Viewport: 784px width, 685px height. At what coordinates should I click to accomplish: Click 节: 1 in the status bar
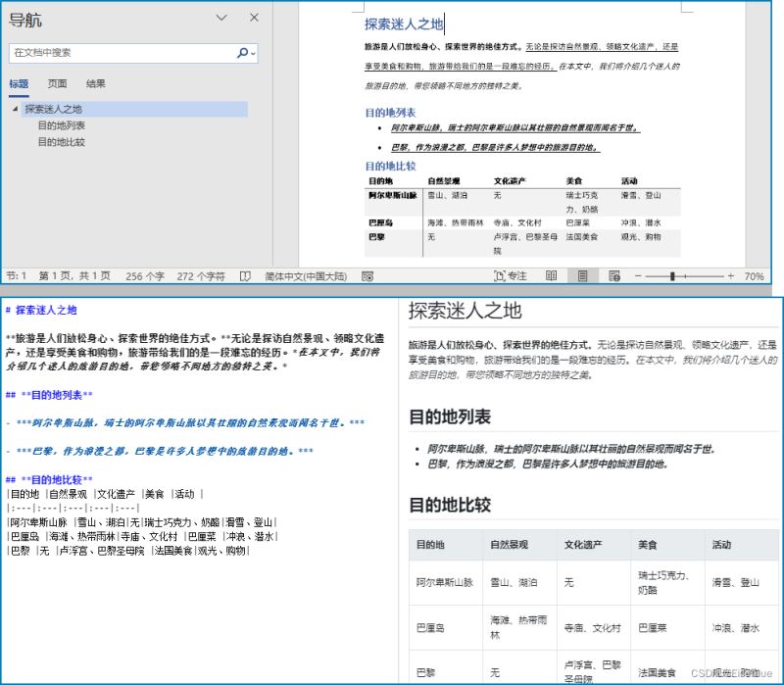(x=16, y=275)
